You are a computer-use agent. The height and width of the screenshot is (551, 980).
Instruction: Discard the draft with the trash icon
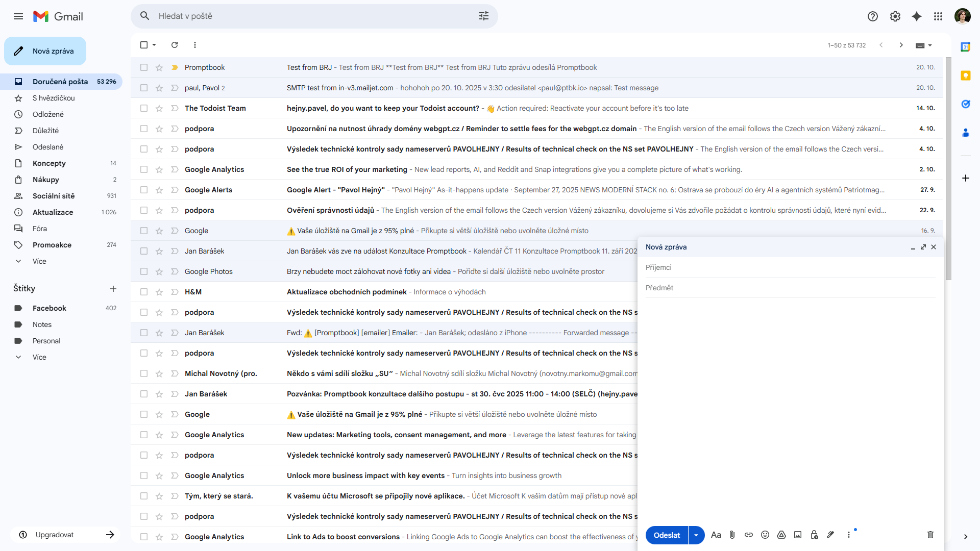click(x=930, y=535)
